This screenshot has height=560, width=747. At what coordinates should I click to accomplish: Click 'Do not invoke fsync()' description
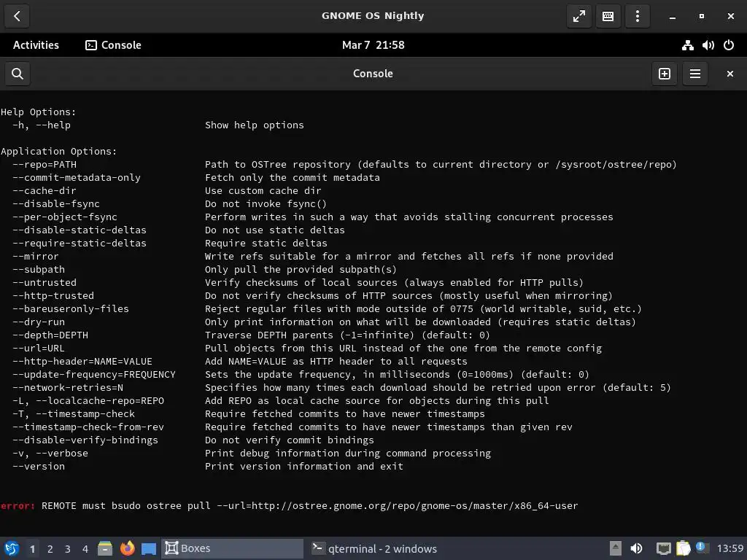266,204
